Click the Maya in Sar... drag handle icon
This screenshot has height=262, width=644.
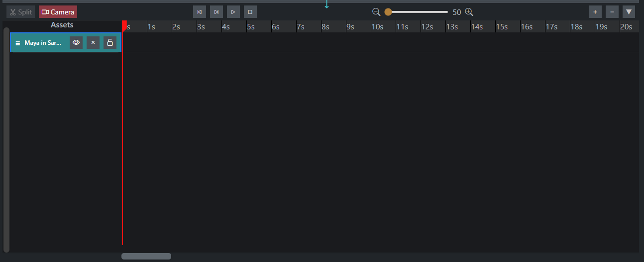click(x=18, y=43)
